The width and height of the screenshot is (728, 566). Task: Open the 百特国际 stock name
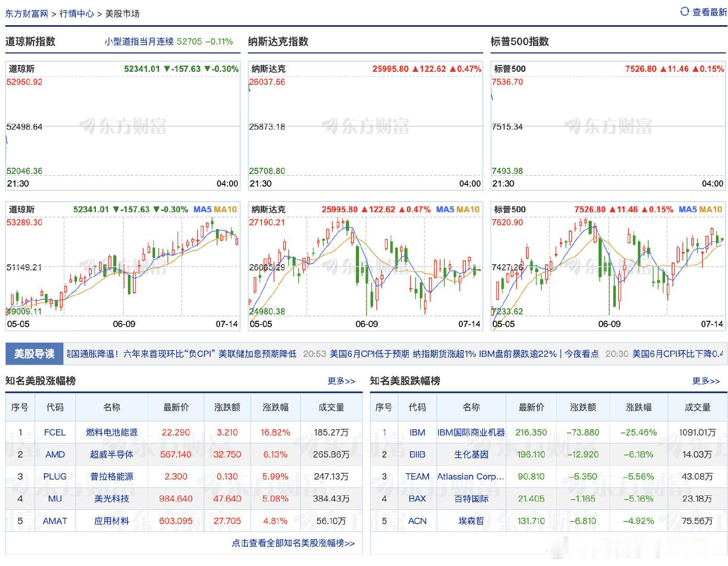click(x=471, y=498)
